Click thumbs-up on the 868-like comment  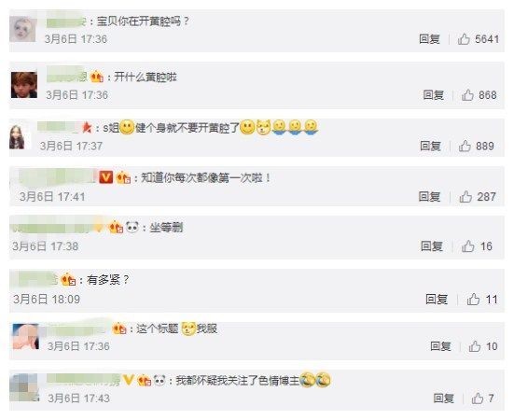click(467, 95)
